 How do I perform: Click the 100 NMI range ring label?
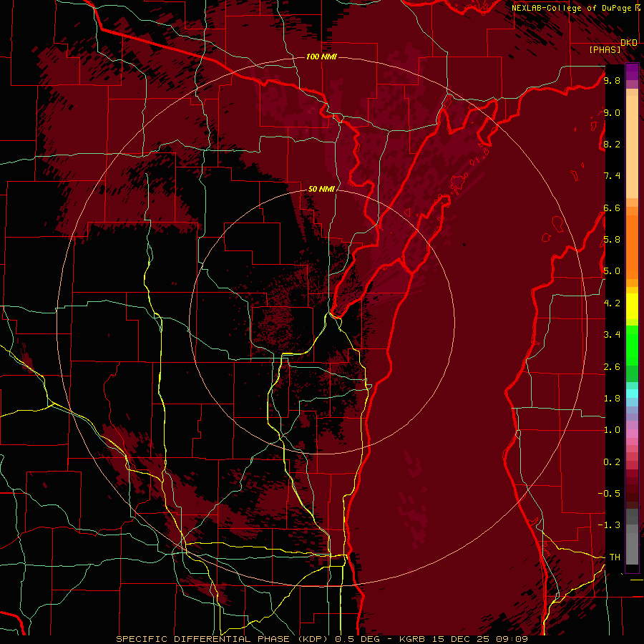point(321,57)
